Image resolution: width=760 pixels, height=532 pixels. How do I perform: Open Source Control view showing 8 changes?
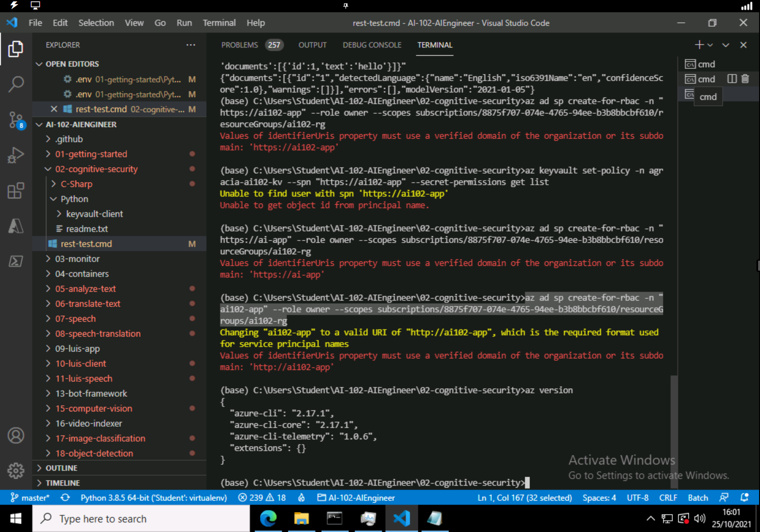(x=16, y=120)
